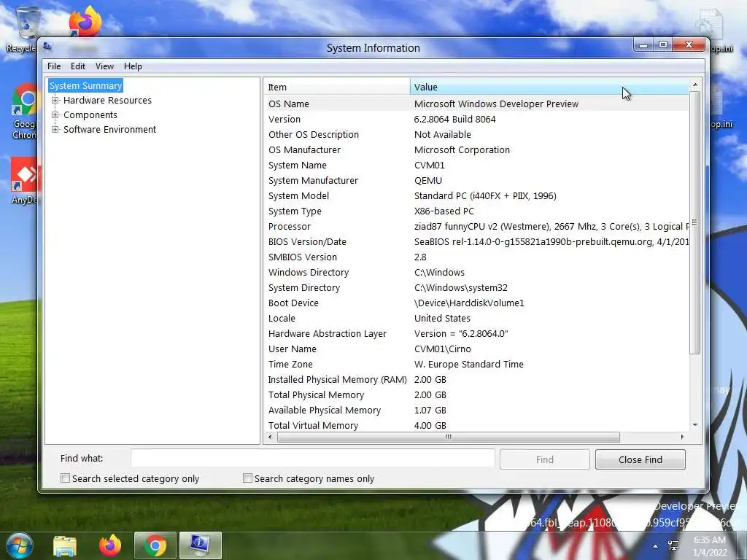
Task: Open the clock showing 6:35 AM
Action: pyautogui.click(x=709, y=546)
